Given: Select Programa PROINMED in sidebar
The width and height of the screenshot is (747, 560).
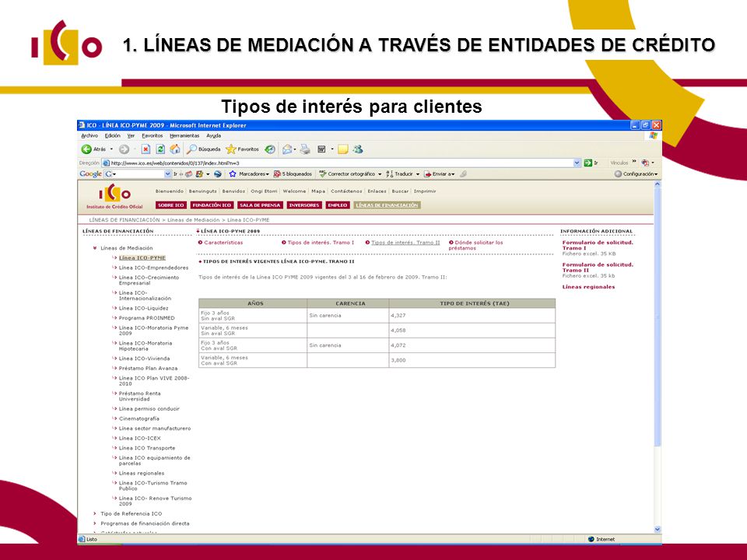Looking at the screenshot, I should [x=147, y=318].
